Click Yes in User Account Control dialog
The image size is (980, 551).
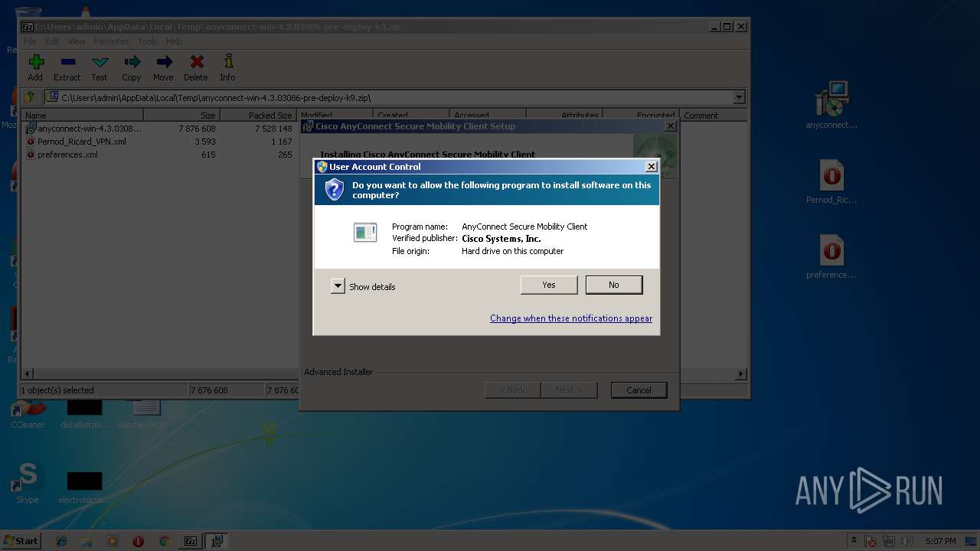coord(549,285)
